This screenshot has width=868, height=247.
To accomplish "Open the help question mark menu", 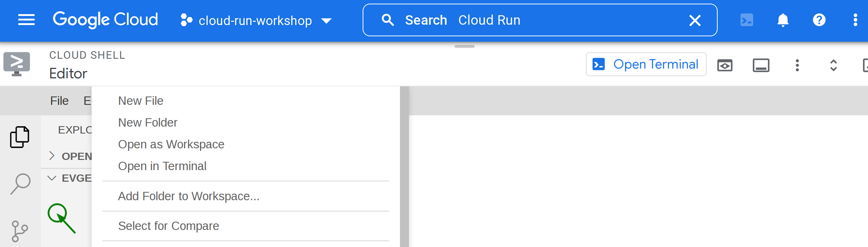I will [819, 20].
